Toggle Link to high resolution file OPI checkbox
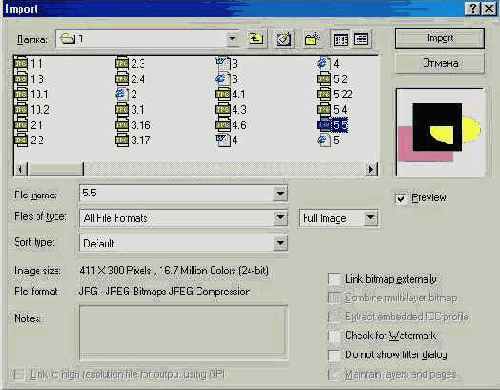 18,374
